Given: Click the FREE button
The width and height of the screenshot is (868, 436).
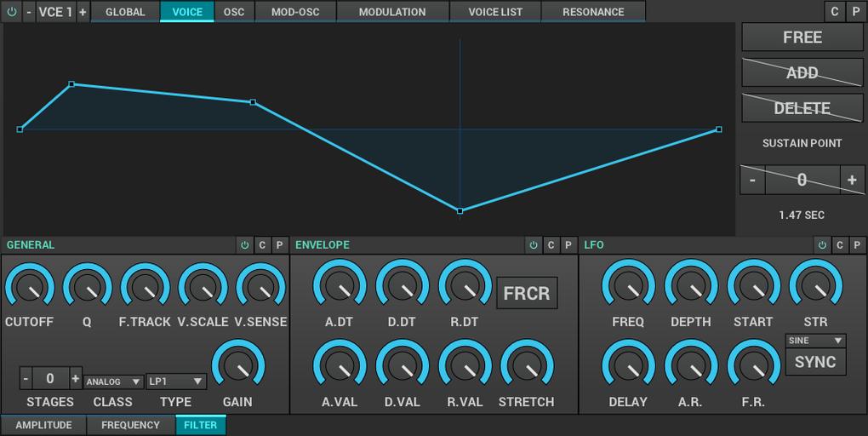Looking at the screenshot, I should tap(802, 37).
